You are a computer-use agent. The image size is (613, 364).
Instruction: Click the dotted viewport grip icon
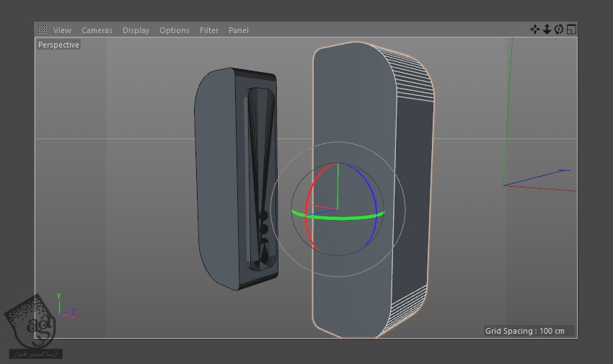[x=43, y=30]
